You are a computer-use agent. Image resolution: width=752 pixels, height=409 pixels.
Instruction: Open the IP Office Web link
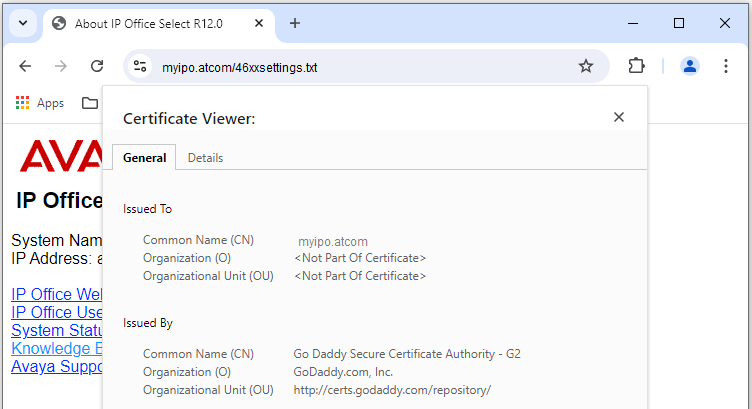tap(57, 294)
